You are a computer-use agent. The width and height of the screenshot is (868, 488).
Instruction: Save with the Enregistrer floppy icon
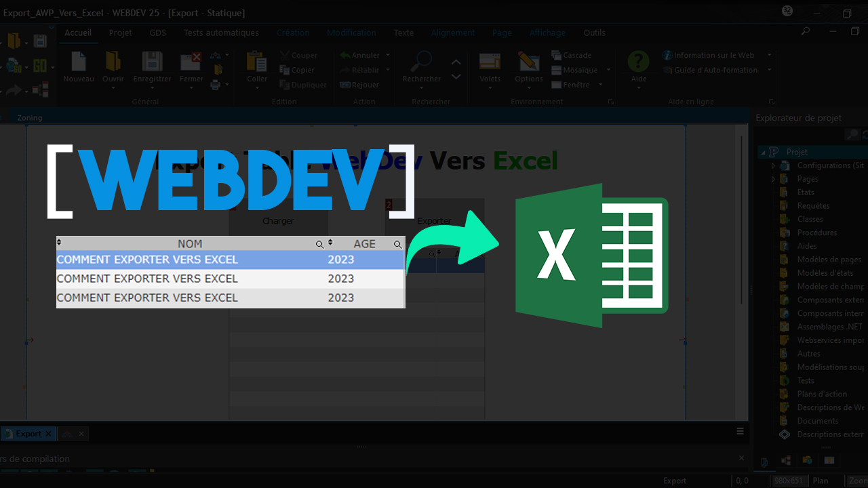[x=152, y=62]
